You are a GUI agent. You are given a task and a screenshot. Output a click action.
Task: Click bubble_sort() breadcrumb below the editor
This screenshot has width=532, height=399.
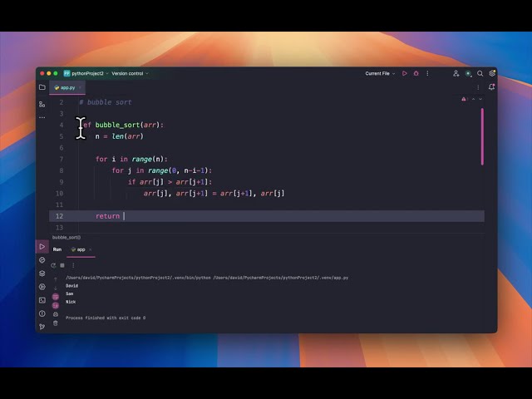[x=66, y=237]
